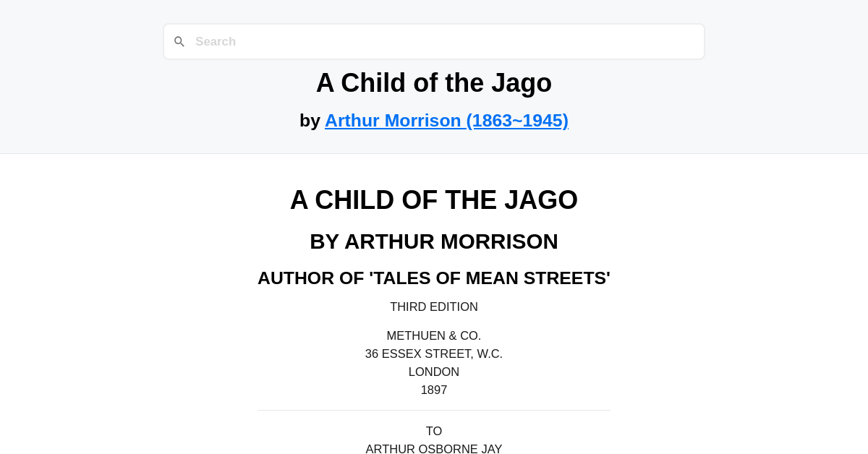Viewport: 868px width, 454px height.
Task: Click the 'BY ARTHUR MORRISON' byline
Action: click(434, 241)
